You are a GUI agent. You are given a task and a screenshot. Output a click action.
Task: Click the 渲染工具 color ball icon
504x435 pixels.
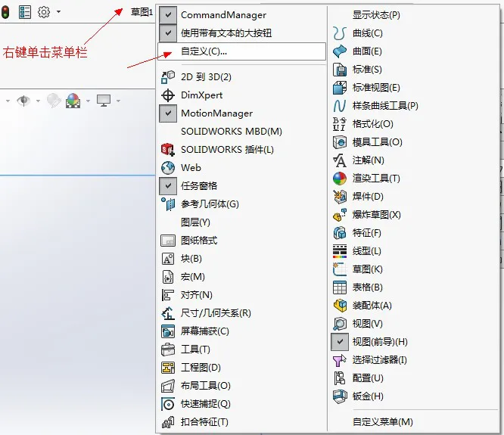tap(340, 179)
